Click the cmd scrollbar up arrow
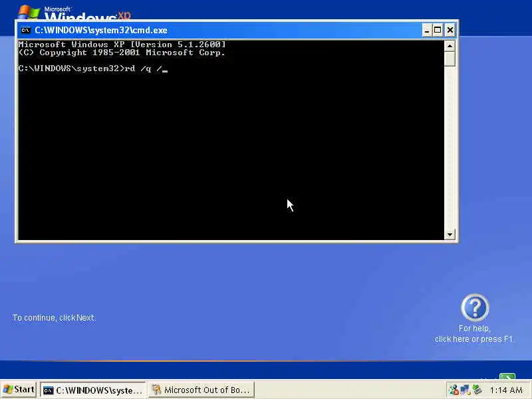Image resolution: width=532 pixels, height=399 pixels. [x=450, y=46]
